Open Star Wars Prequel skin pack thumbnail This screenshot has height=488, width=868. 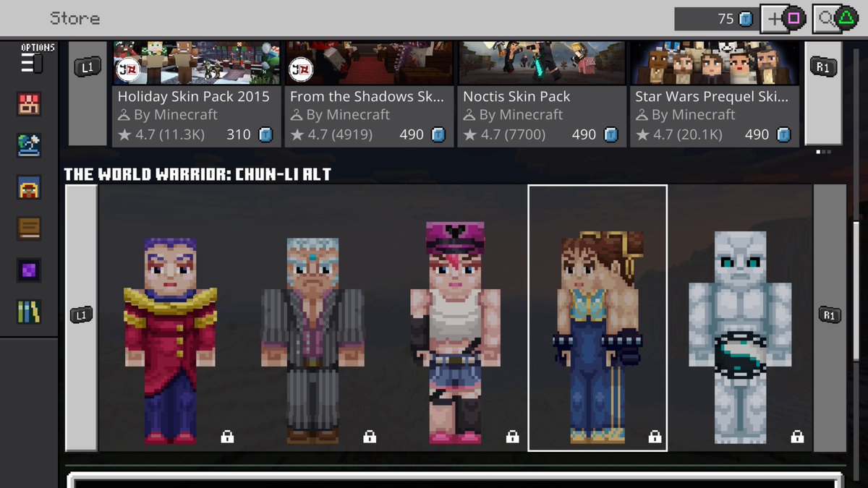715,63
